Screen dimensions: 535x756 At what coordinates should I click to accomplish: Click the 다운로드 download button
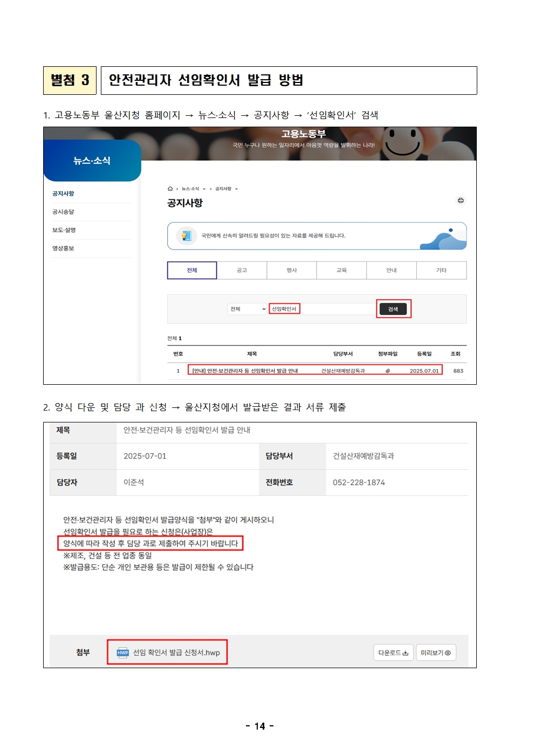[393, 653]
